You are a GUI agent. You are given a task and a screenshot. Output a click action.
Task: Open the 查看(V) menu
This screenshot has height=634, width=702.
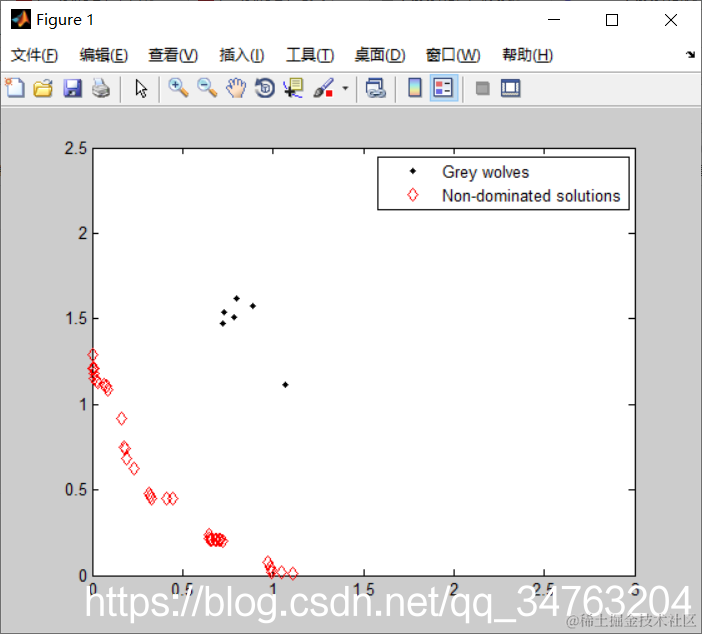(173, 56)
